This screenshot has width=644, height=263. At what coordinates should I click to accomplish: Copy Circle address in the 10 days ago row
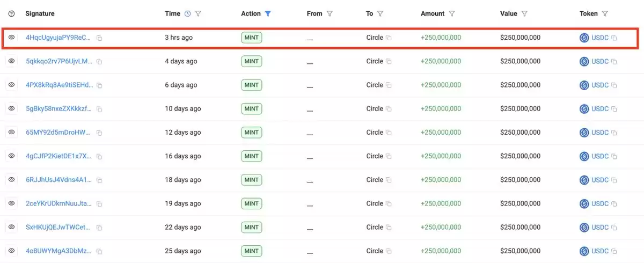pyautogui.click(x=389, y=109)
